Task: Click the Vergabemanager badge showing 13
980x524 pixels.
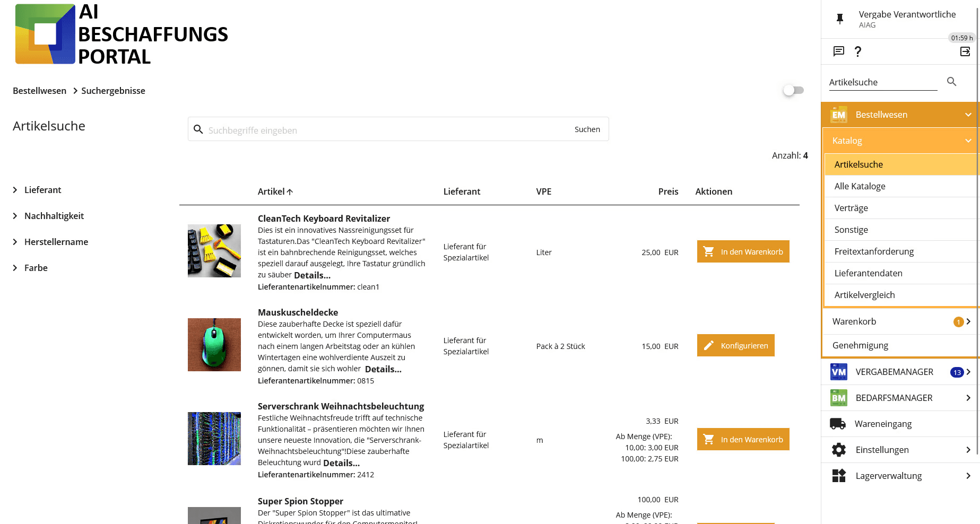Action: tap(957, 372)
